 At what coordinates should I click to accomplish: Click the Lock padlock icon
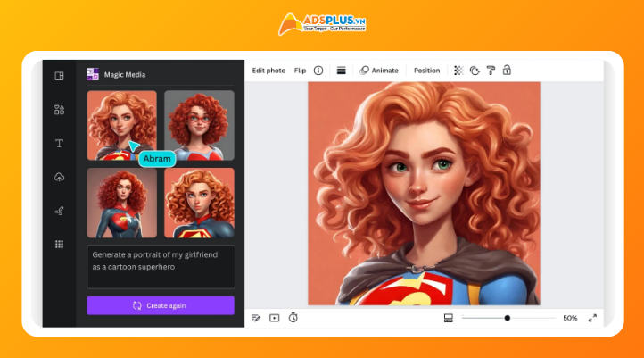[x=507, y=71]
